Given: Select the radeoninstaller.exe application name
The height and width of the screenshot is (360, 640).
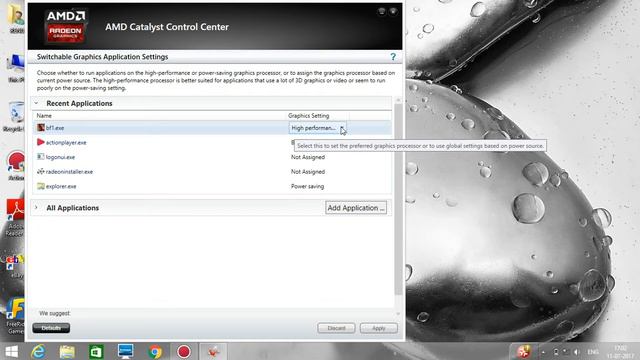Looking at the screenshot, I should tap(69, 172).
